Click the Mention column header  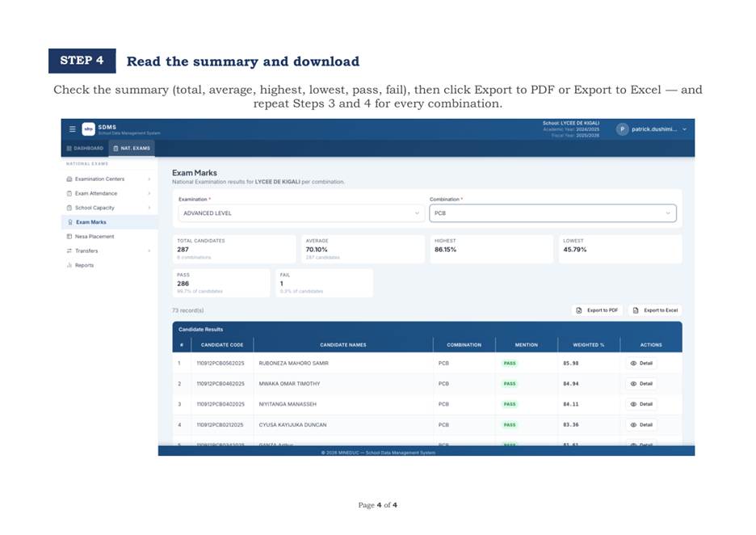[526, 345]
